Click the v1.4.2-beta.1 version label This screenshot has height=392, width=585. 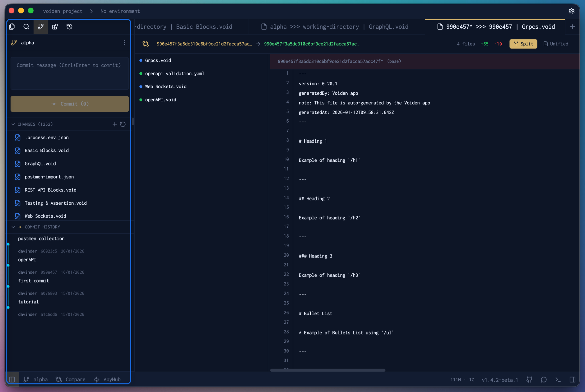500,380
